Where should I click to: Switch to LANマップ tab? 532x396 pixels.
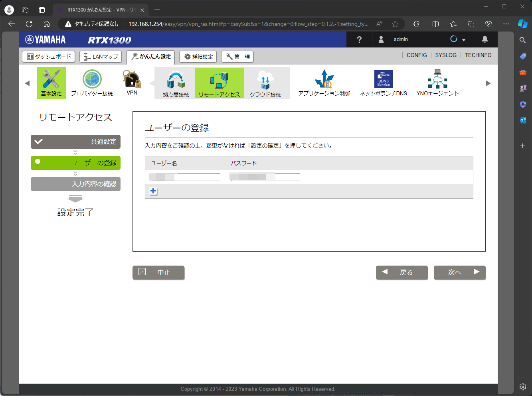coord(101,57)
